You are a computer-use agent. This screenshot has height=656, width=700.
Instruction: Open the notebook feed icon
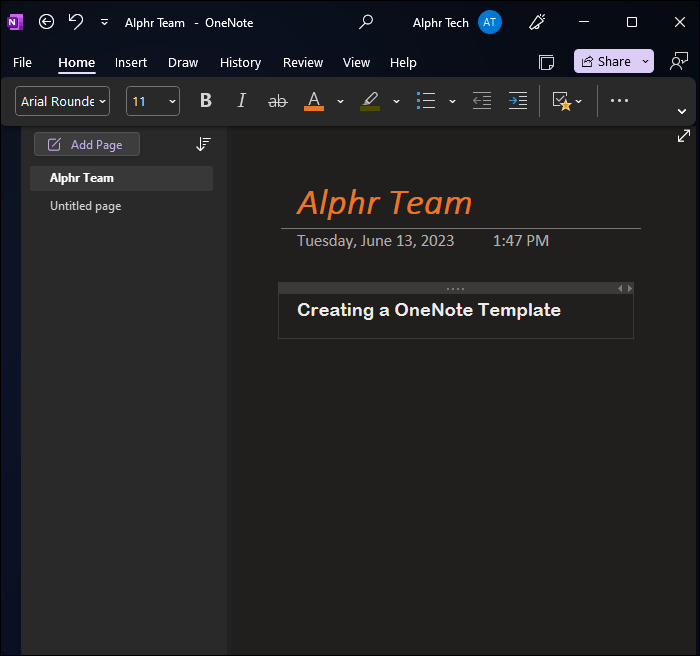[x=547, y=62]
